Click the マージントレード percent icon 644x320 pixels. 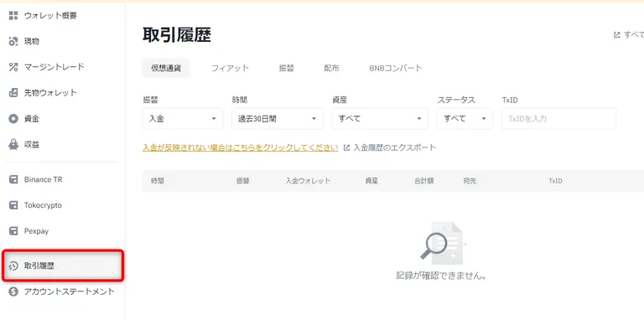coord(13,67)
